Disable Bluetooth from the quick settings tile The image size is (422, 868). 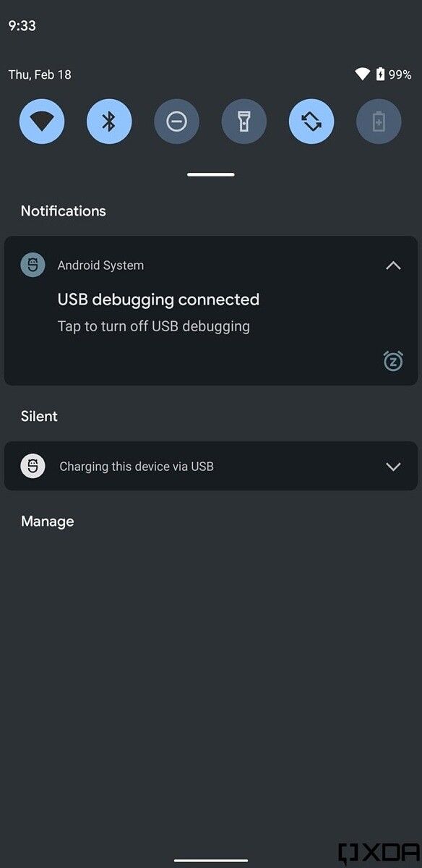pyautogui.click(x=108, y=122)
